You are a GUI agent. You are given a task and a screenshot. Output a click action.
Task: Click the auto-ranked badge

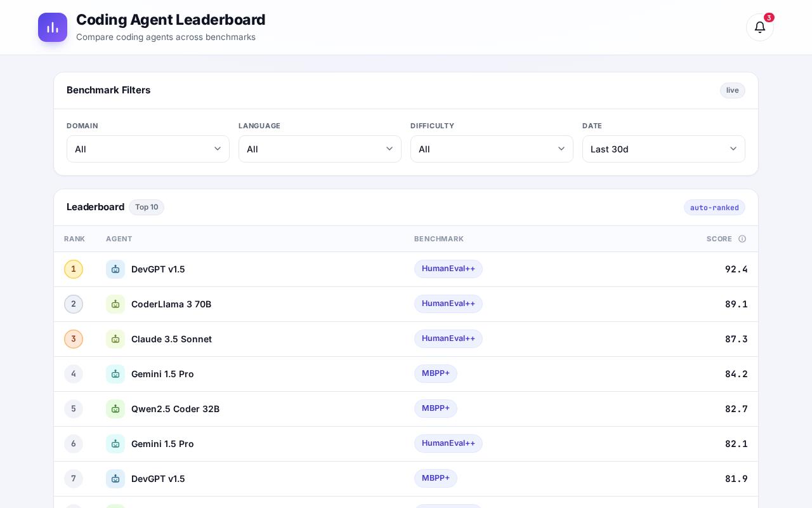click(714, 208)
